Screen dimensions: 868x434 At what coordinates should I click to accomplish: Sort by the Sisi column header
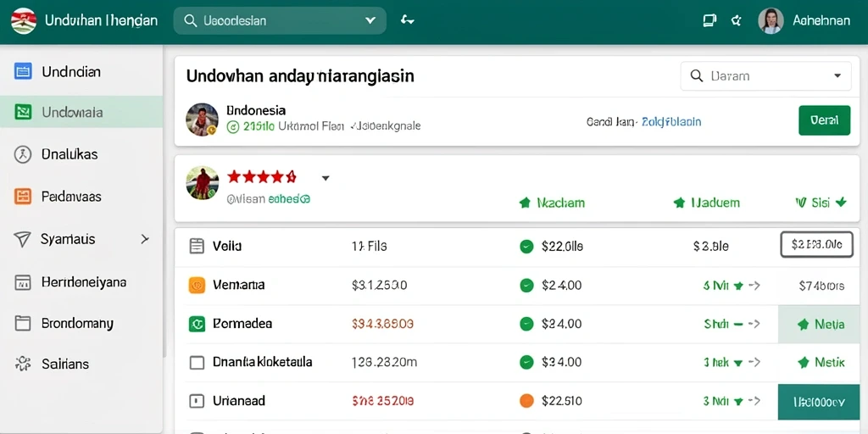(x=821, y=203)
